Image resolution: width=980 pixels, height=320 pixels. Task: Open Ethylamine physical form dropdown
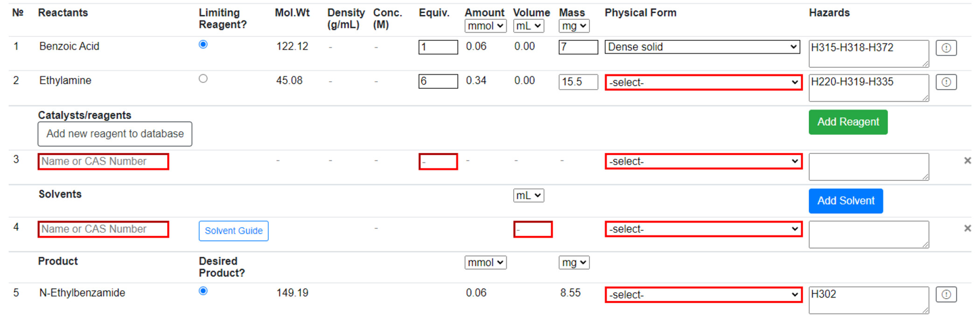(703, 83)
